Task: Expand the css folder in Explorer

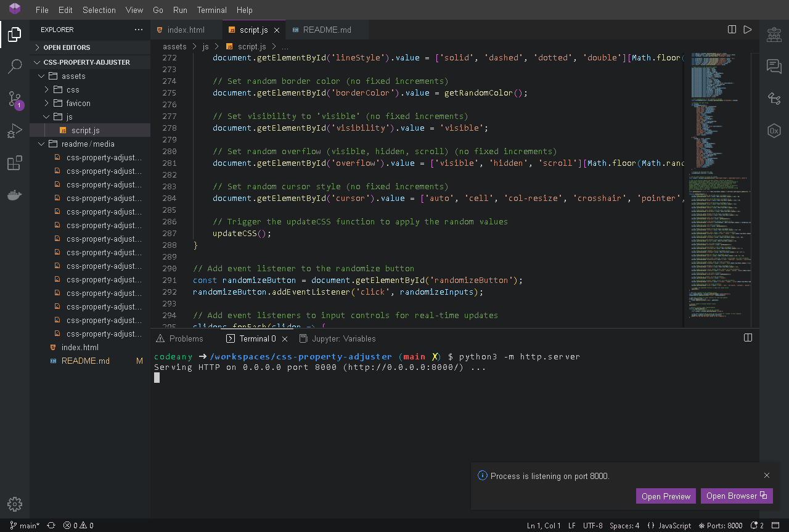Action: [55, 89]
